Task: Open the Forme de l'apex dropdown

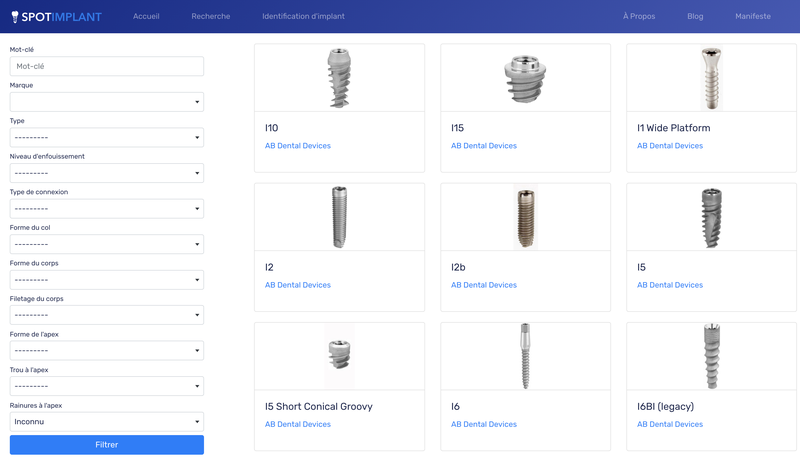Action: 107,351
